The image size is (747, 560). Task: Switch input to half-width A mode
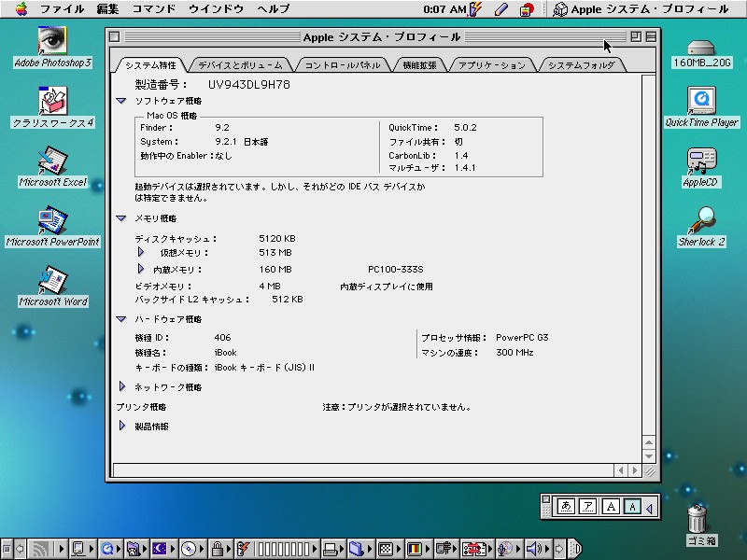pos(633,506)
